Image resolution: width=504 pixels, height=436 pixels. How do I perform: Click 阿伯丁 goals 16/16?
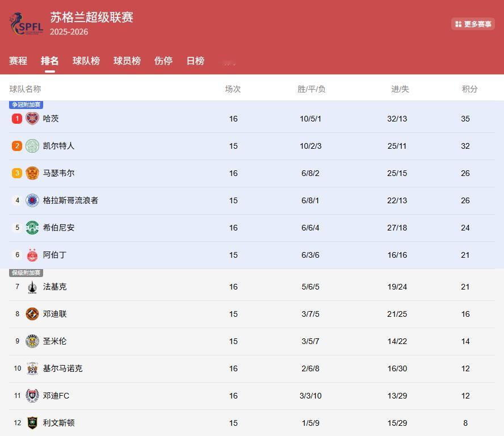point(397,255)
